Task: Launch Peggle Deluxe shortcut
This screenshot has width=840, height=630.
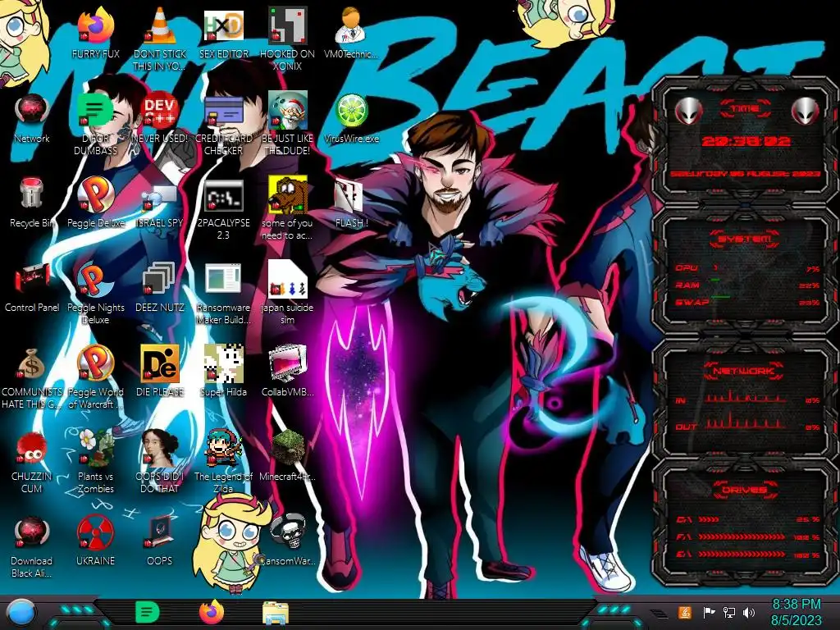Action: click(x=95, y=195)
